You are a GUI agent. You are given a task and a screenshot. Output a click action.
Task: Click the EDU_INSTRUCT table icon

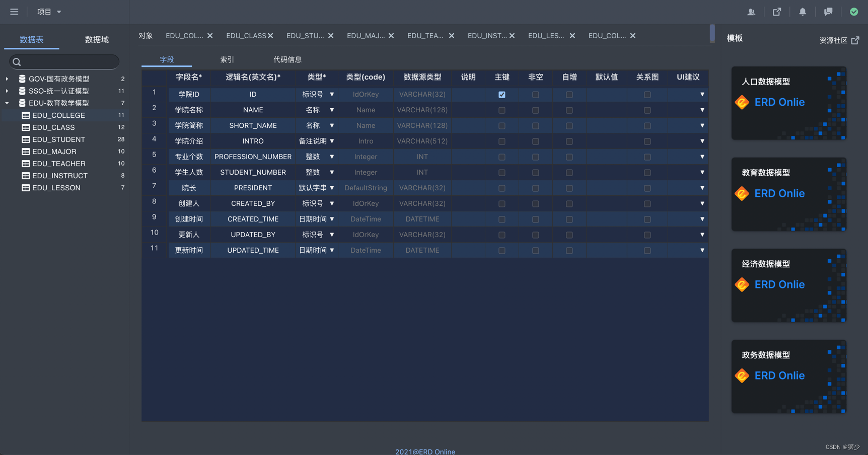pyautogui.click(x=26, y=176)
